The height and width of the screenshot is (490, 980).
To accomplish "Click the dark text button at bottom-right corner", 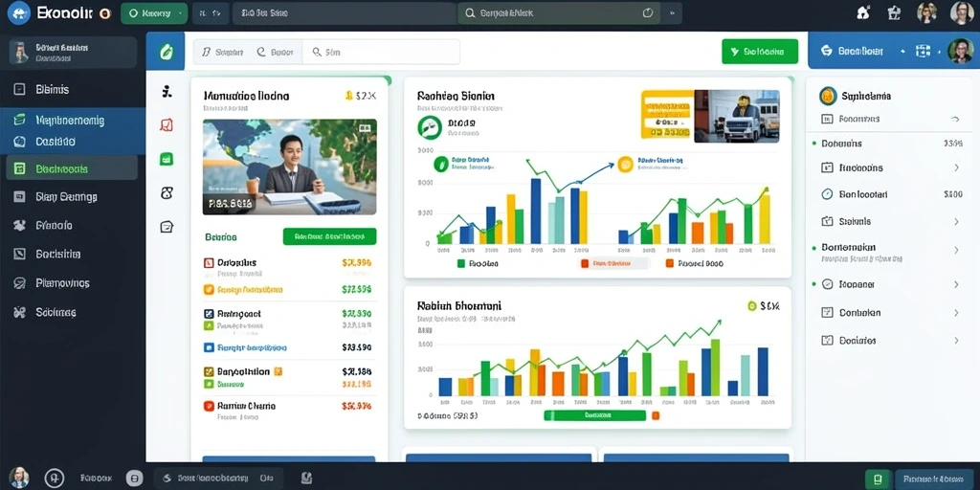I will (934, 479).
